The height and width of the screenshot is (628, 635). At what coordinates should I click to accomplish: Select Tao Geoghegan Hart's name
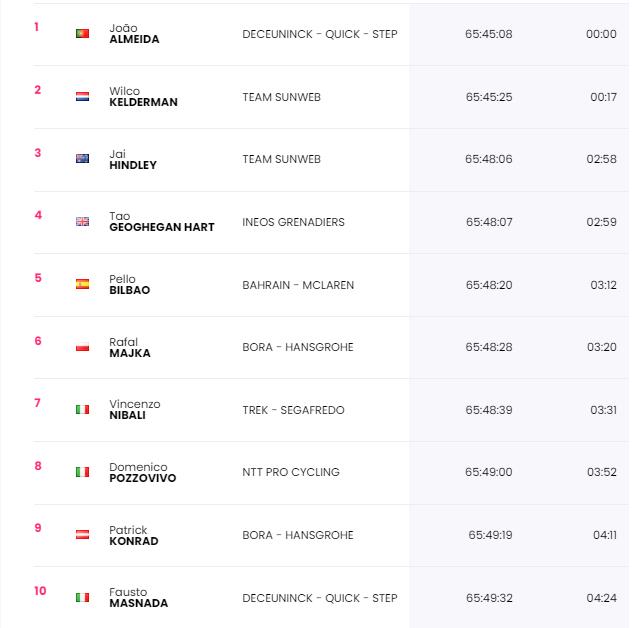click(x=162, y=221)
